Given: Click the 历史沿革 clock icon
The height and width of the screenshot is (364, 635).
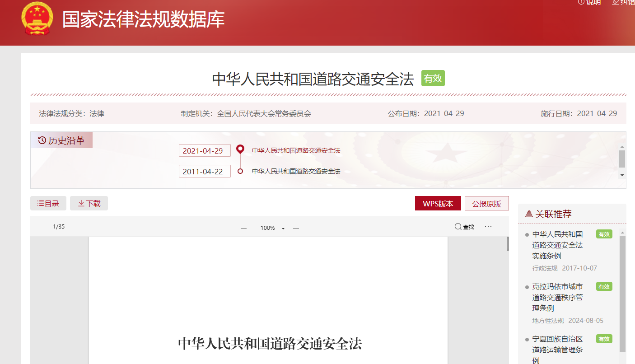Looking at the screenshot, I should [x=42, y=140].
